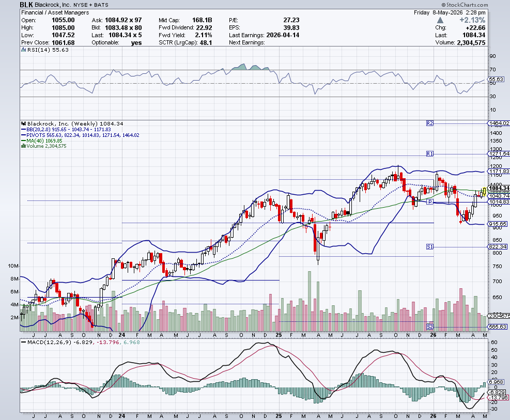Screen dimensions: 510x420
Task: Click the green up-arrow change indicator
Action: point(440,20)
